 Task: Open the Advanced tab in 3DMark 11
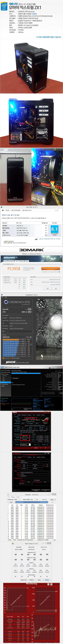coord(11,261)
